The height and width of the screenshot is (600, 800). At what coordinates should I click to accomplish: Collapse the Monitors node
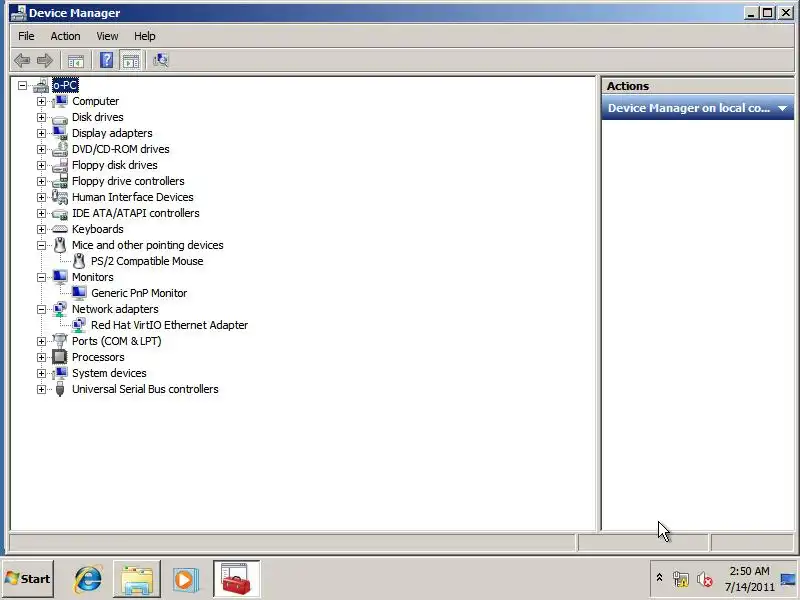click(41, 278)
